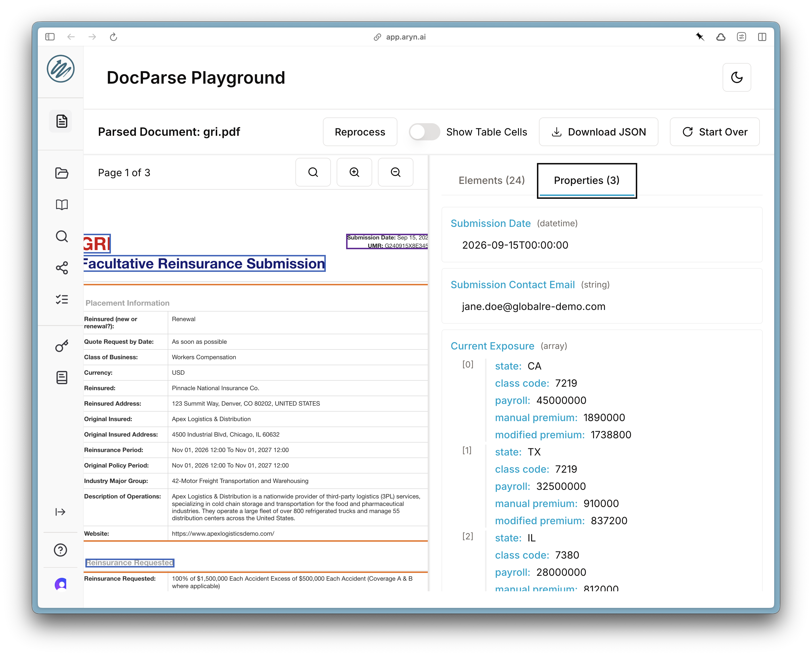The image size is (812, 656).
Task: Open the logs icon in the sidebar
Action: click(62, 377)
